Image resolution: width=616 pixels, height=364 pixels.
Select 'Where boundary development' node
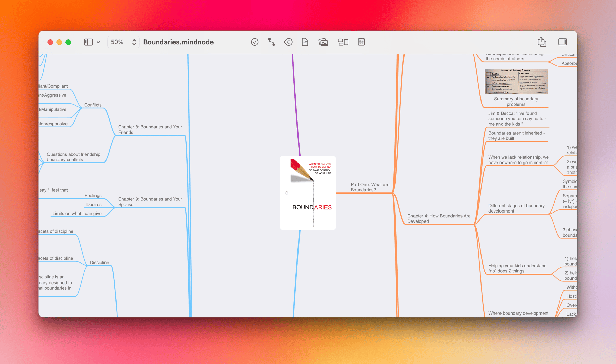click(518, 313)
